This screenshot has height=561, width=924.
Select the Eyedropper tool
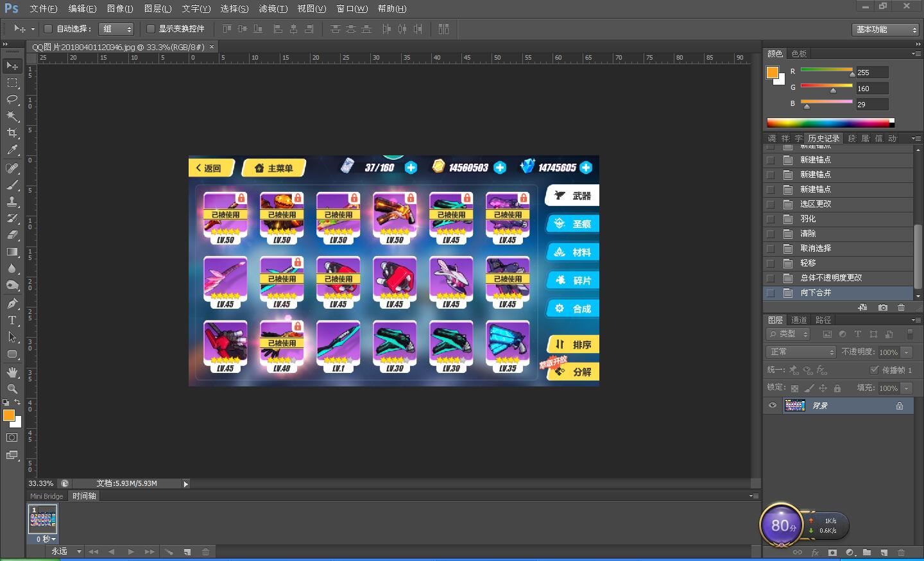tap(12, 150)
